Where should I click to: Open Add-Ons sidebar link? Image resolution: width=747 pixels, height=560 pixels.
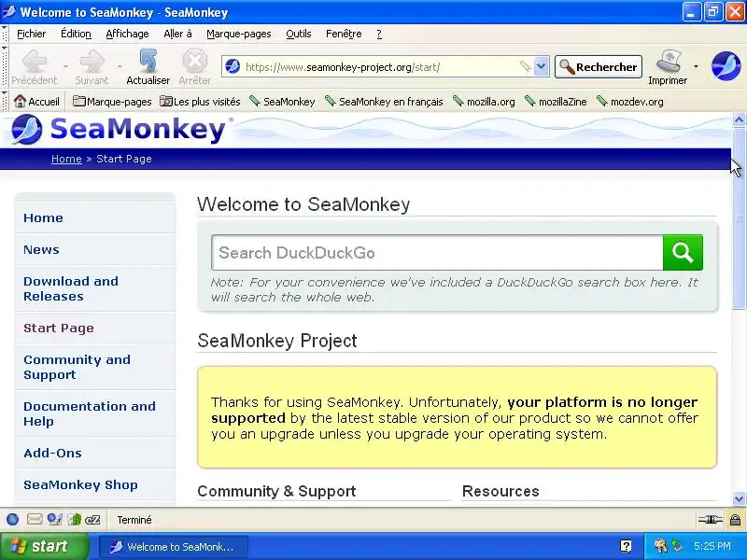pyautogui.click(x=53, y=453)
